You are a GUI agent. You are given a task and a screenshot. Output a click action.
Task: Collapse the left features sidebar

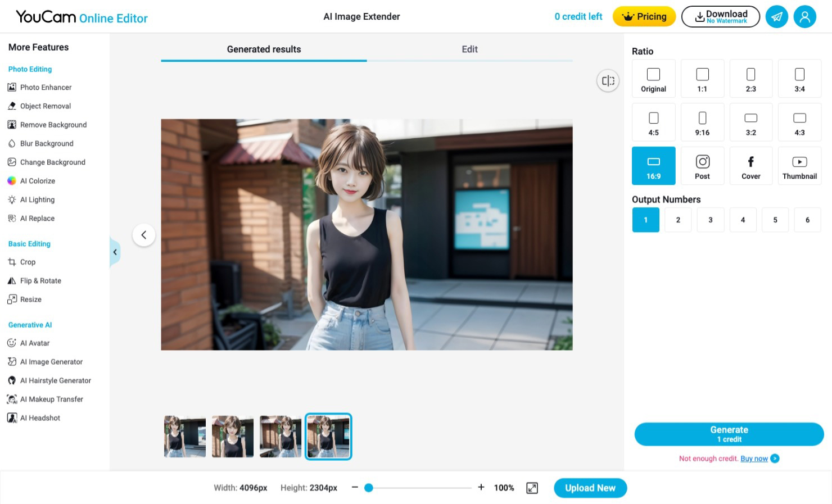(115, 252)
